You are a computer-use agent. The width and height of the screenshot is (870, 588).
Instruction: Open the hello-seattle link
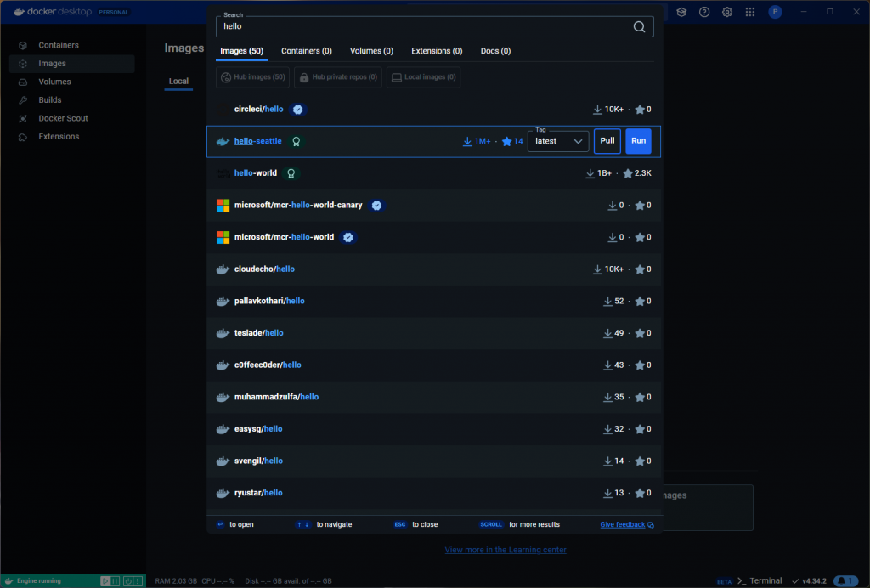pos(257,141)
